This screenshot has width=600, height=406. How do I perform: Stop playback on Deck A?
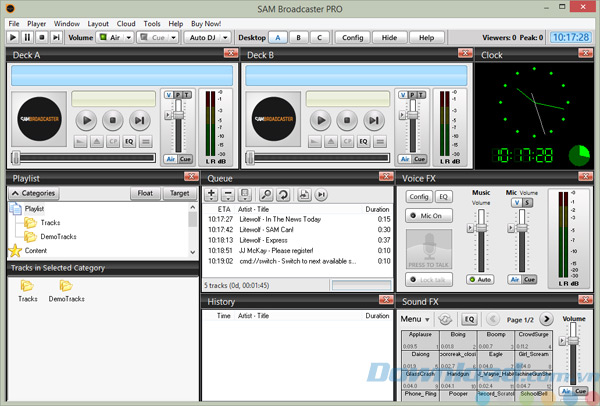[x=113, y=120]
